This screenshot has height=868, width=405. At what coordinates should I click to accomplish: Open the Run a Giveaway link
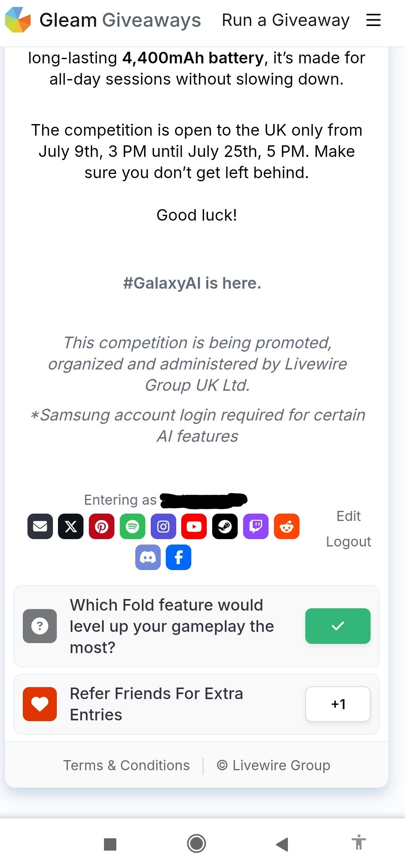tap(286, 20)
